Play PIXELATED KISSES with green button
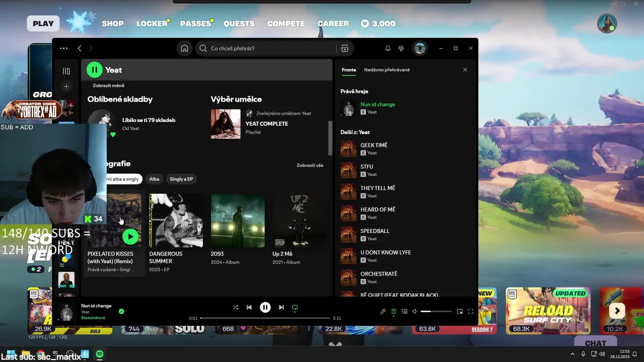644x362 pixels. pyautogui.click(x=130, y=236)
